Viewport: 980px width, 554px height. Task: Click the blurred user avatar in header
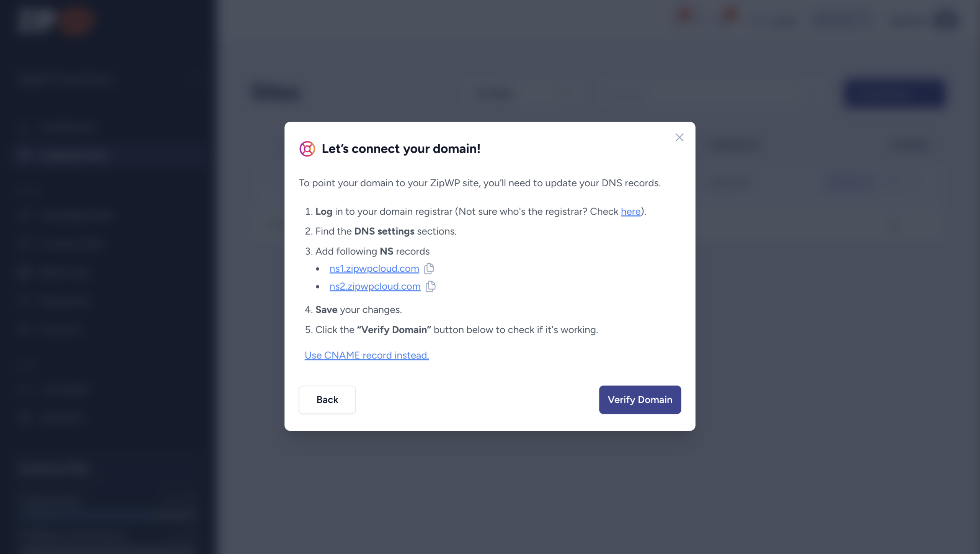click(x=946, y=20)
